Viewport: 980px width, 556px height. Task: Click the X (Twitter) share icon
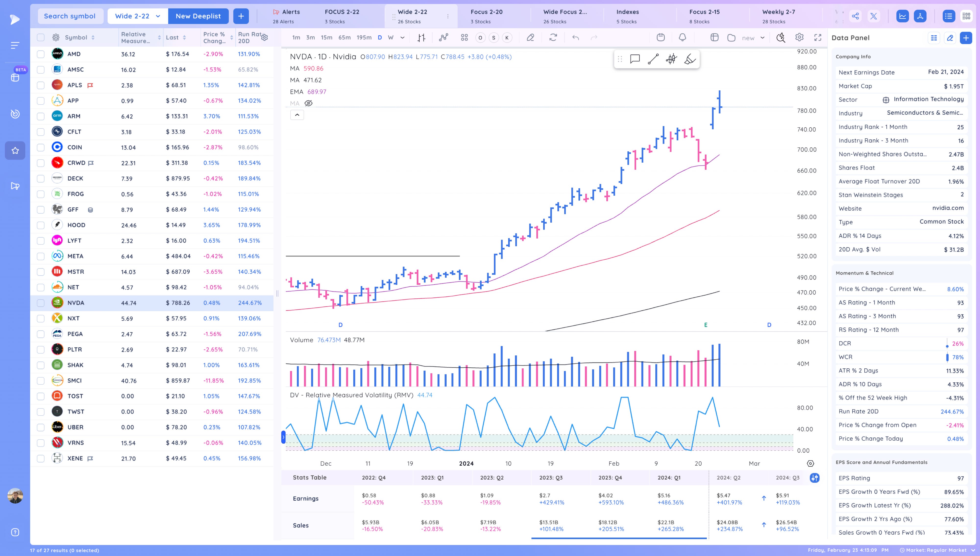point(873,16)
